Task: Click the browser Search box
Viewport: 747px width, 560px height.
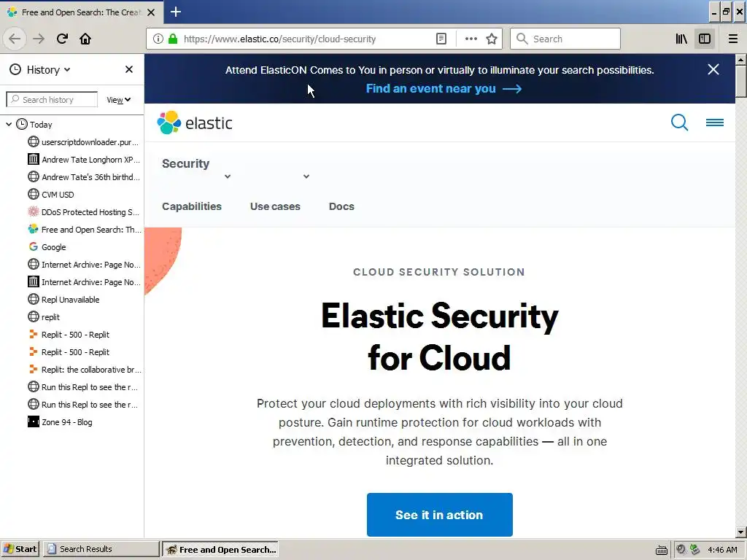Action: point(565,39)
